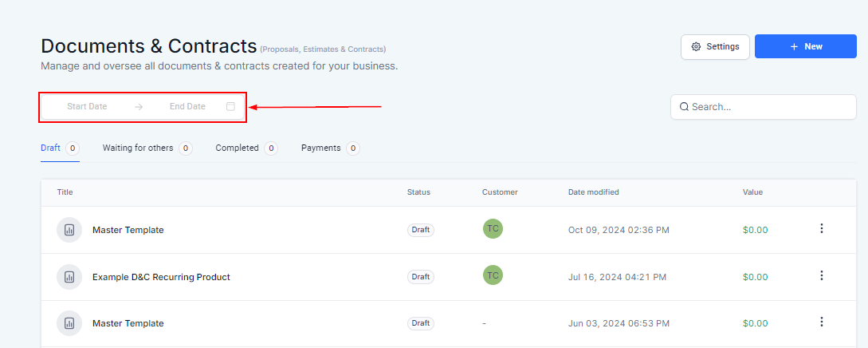
Task: Open three-dot menu for Jun 03 Master Template
Action: pos(822,322)
